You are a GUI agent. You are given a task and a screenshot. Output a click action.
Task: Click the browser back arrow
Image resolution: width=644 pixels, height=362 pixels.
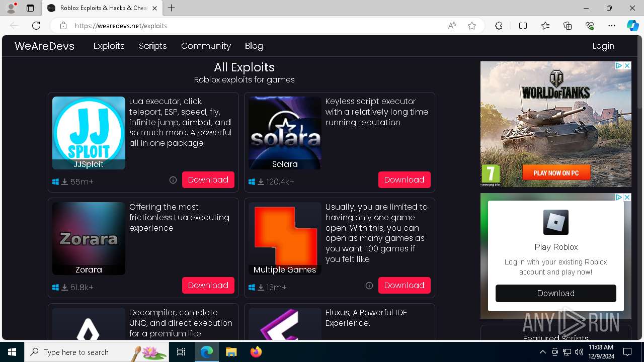[x=14, y=26]
